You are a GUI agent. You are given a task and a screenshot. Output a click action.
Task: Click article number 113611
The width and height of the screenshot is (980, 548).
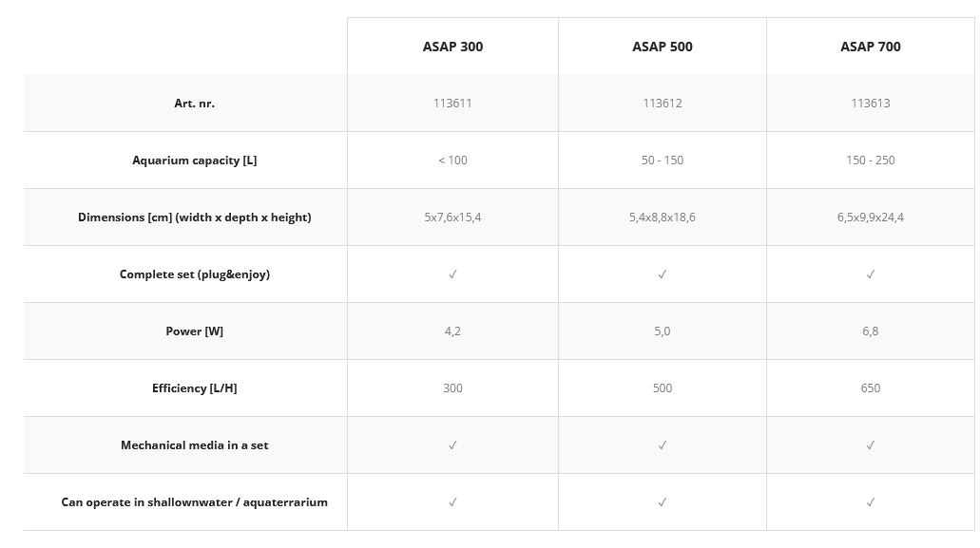tap(452, 104)
